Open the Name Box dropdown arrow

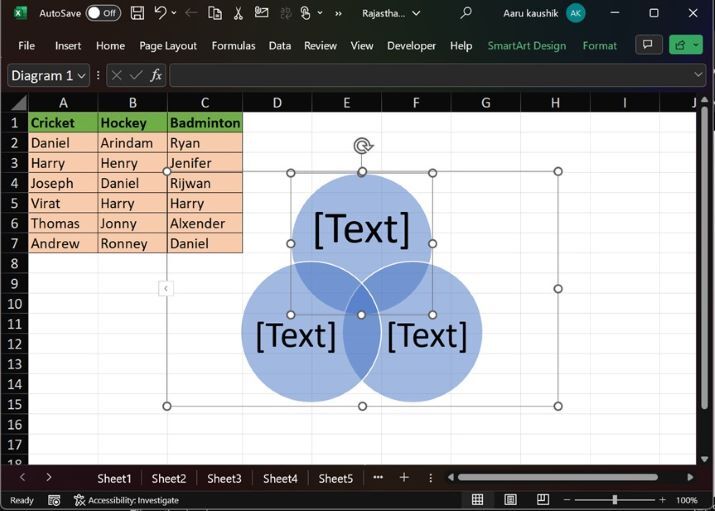click(x=82, y=75)
